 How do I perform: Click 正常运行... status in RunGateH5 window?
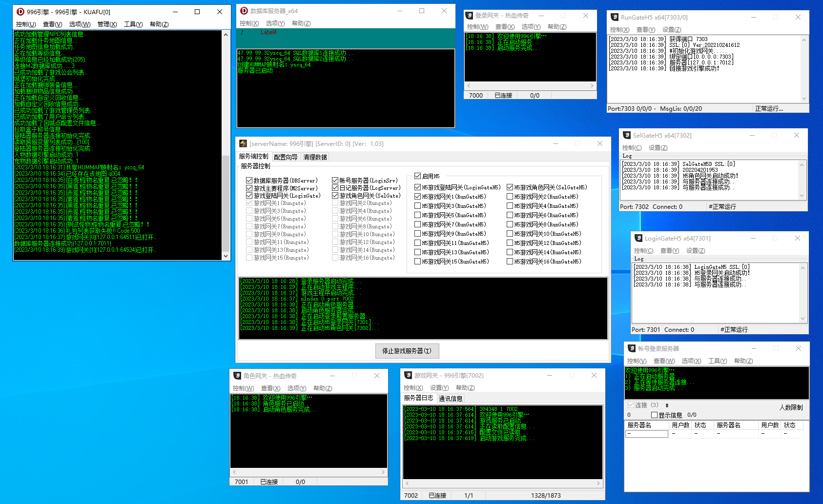[769, 109]
